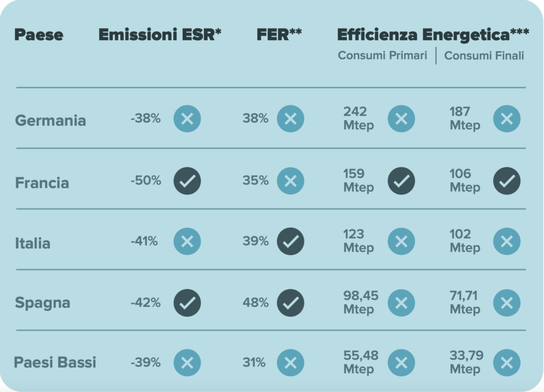
Task: Click the checkmark next to 159 Mtep
Action: 401,181
